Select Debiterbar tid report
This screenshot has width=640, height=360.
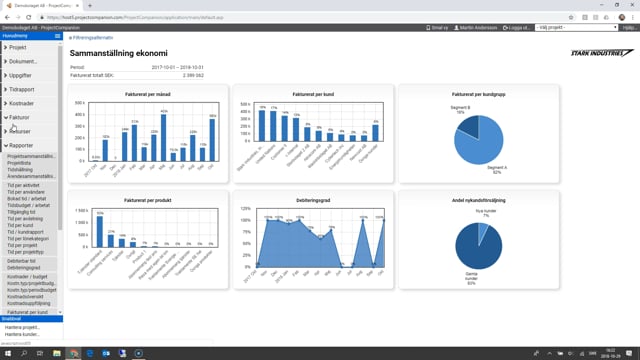point(21,261)
